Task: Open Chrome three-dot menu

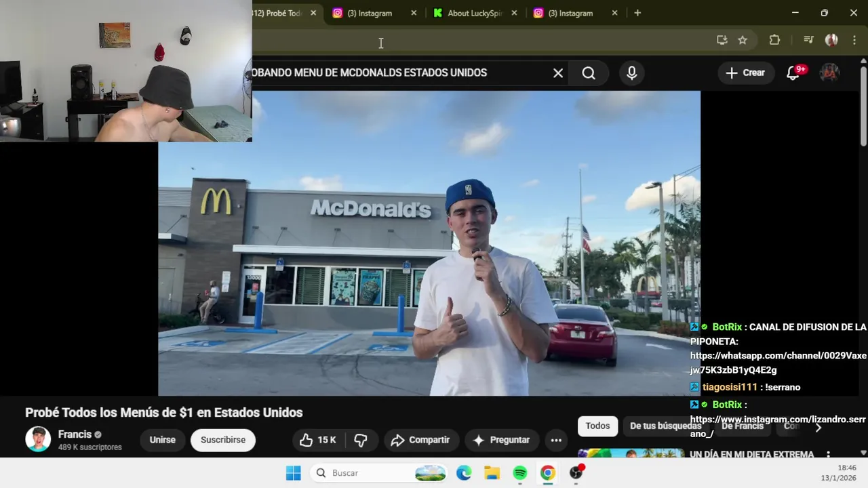Action: click(x=854, y=40)
